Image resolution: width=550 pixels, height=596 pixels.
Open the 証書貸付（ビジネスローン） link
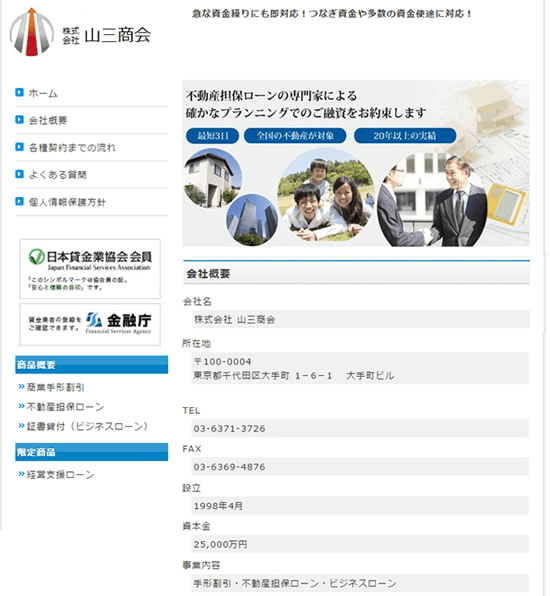coord(87,426)
